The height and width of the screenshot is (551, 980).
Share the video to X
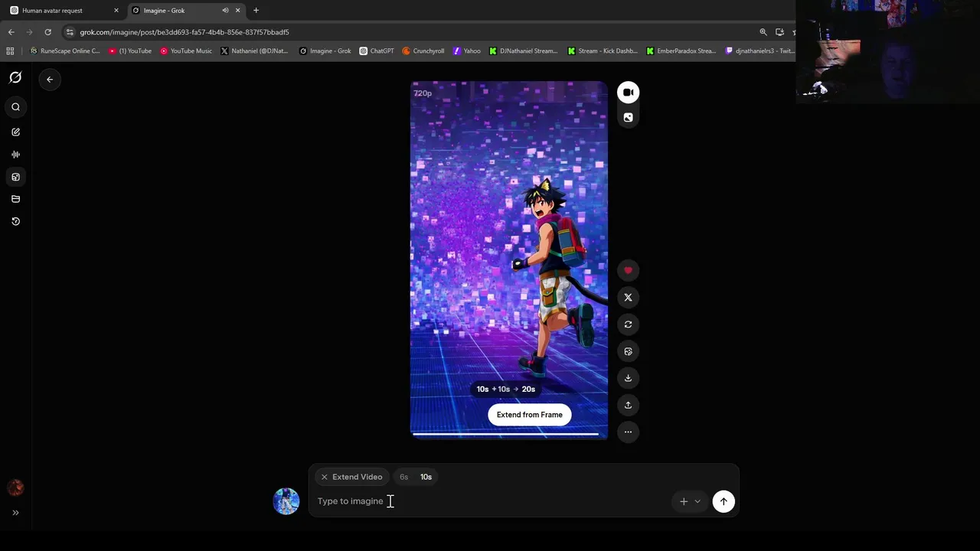(x=628, y=298)
